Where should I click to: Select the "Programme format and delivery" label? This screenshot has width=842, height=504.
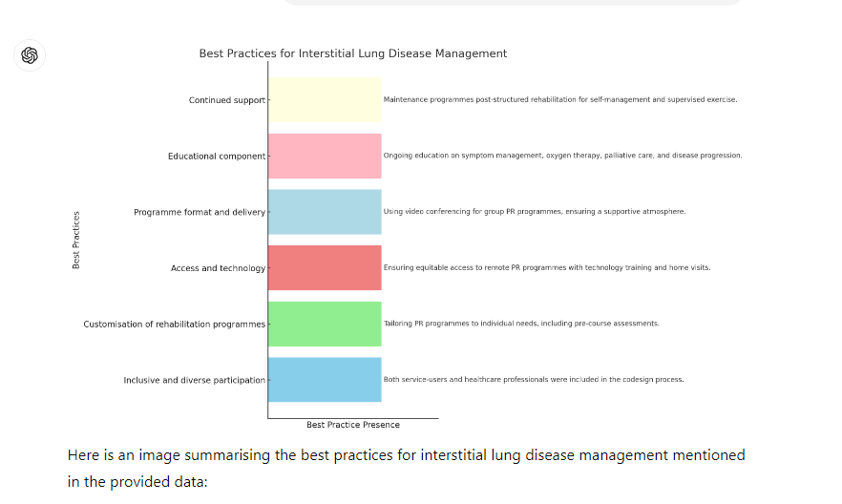(199, 212)
